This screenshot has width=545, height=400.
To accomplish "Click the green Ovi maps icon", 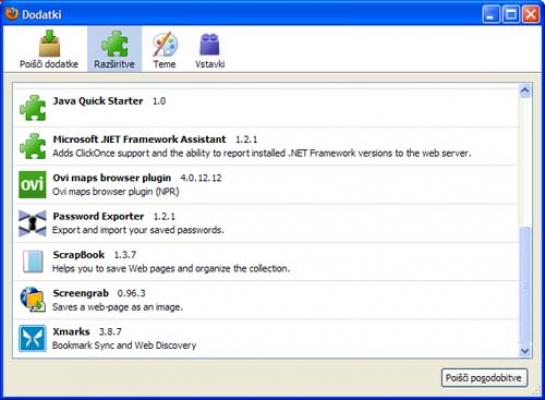I will click(32, 185).
